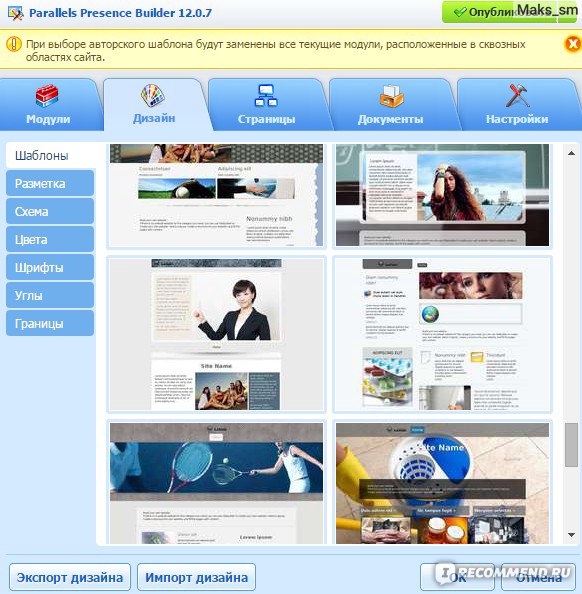
Task: Switch to the Схема section
Action: pos(50,212)
